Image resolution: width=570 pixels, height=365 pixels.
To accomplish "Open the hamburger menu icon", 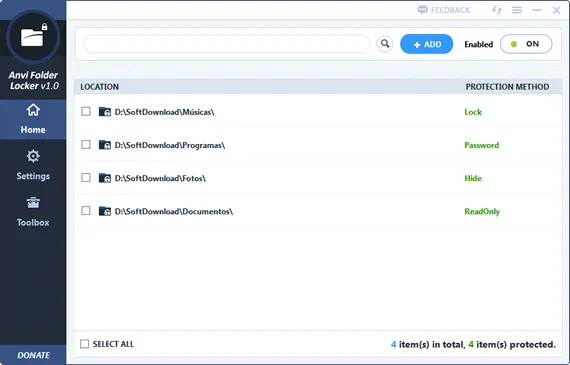I will tap(517, 10).
